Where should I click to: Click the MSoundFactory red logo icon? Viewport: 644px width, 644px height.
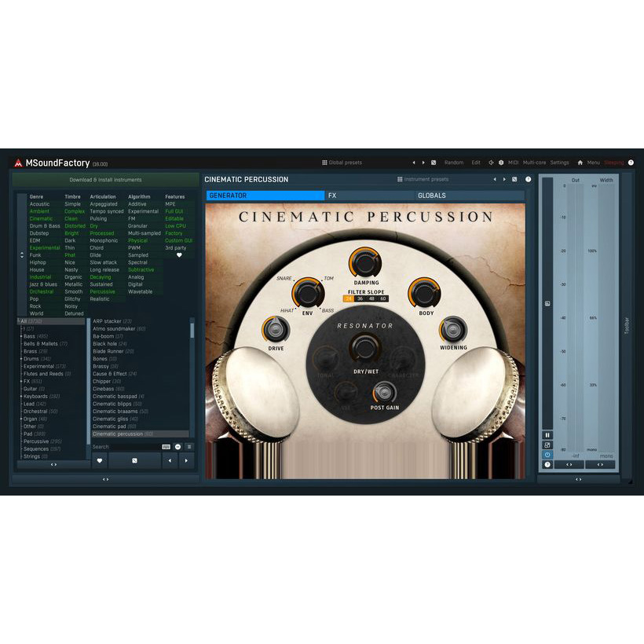[x=18, y=163]
